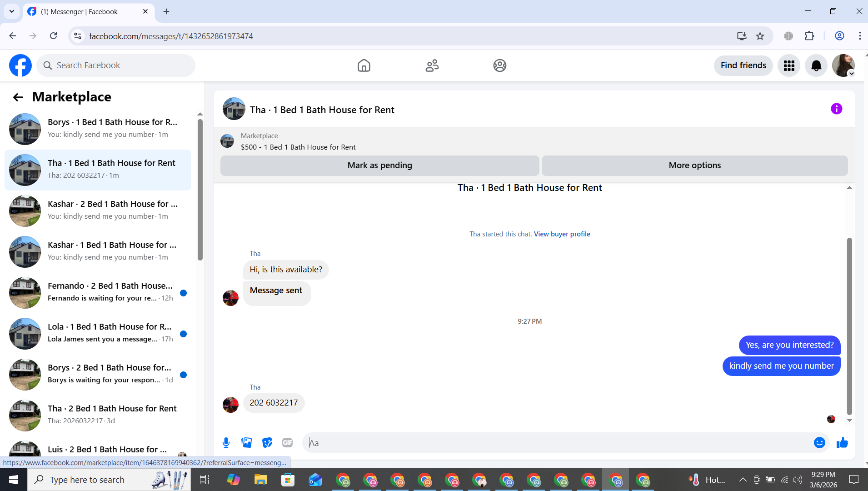Open Chrome three-dot menu
868x491 pixels.
[x=860, y=36]
